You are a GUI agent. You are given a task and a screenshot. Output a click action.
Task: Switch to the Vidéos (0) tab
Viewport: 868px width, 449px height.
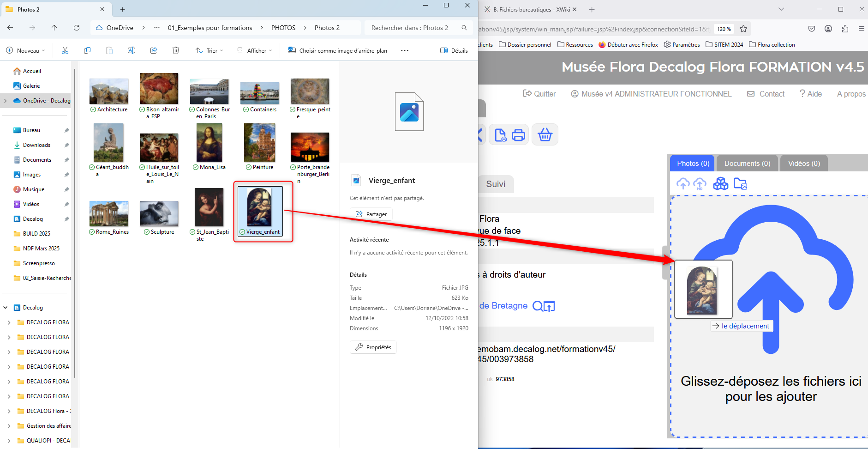pos(803,164)
